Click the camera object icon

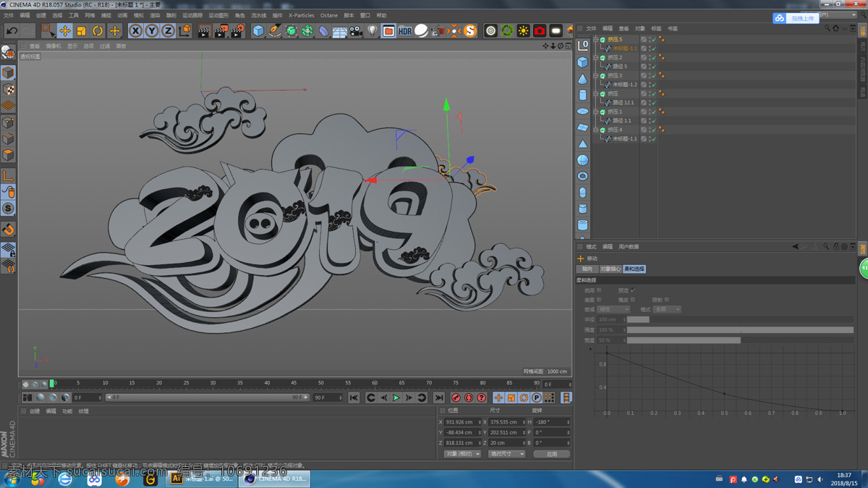point(356,30)
